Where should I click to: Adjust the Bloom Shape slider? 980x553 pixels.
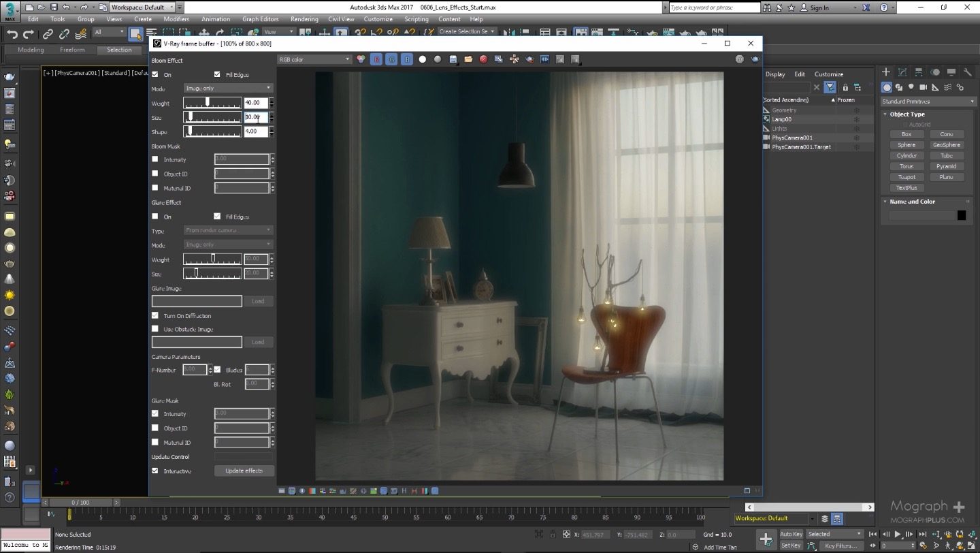pyautogui.click(x=212, y=131)
